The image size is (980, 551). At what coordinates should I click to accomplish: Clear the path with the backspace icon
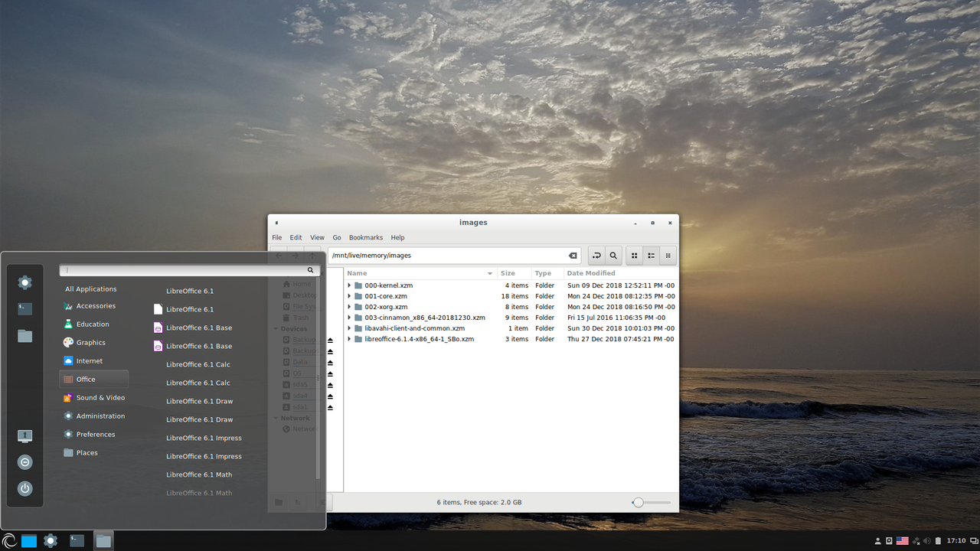point(573,256)
